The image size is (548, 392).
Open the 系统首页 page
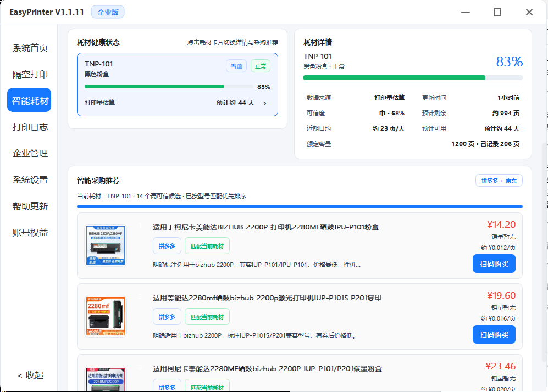(30, 48)
